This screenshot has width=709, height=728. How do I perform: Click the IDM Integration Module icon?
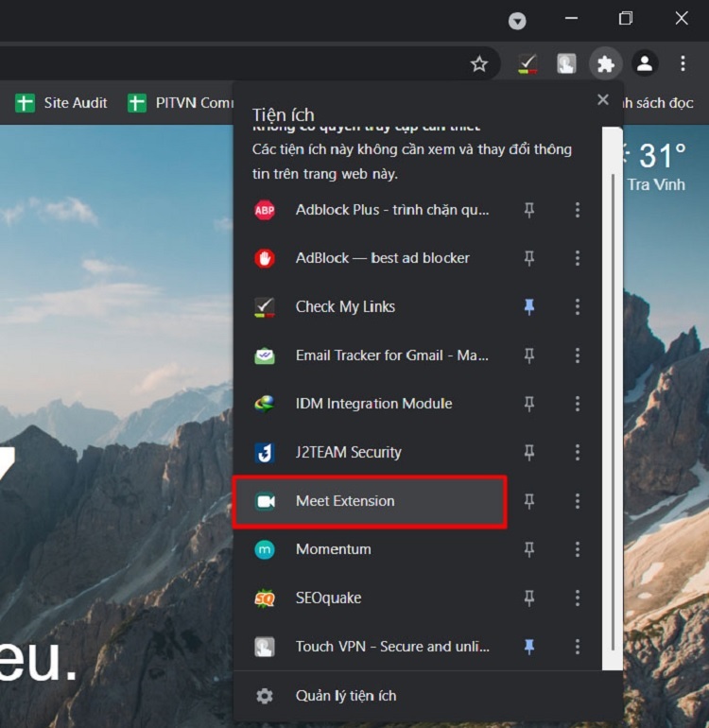(265, 404)
